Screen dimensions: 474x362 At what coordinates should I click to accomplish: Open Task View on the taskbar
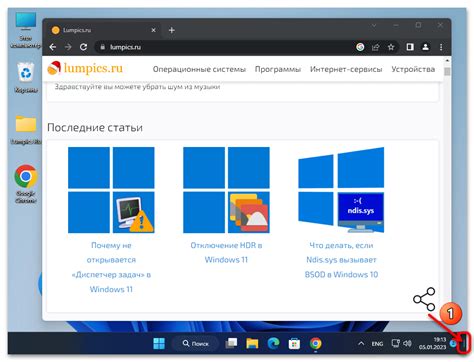click(x=231, y=343)
